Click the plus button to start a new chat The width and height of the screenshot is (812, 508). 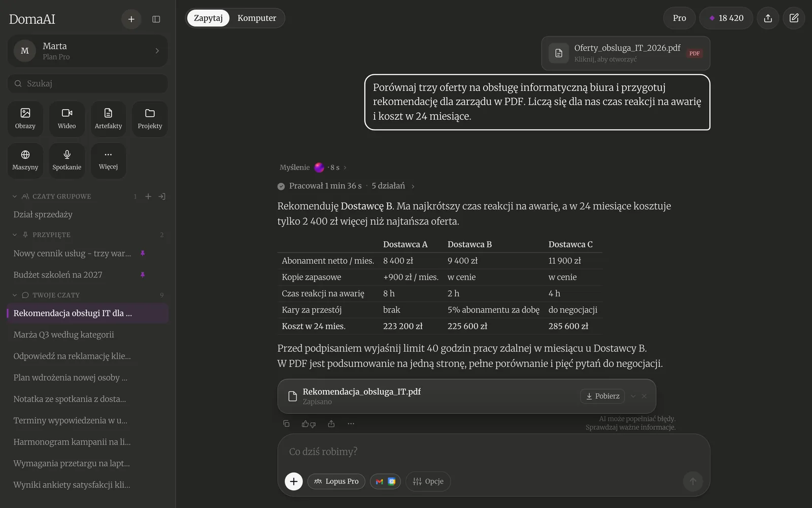(x=131, y=19)
